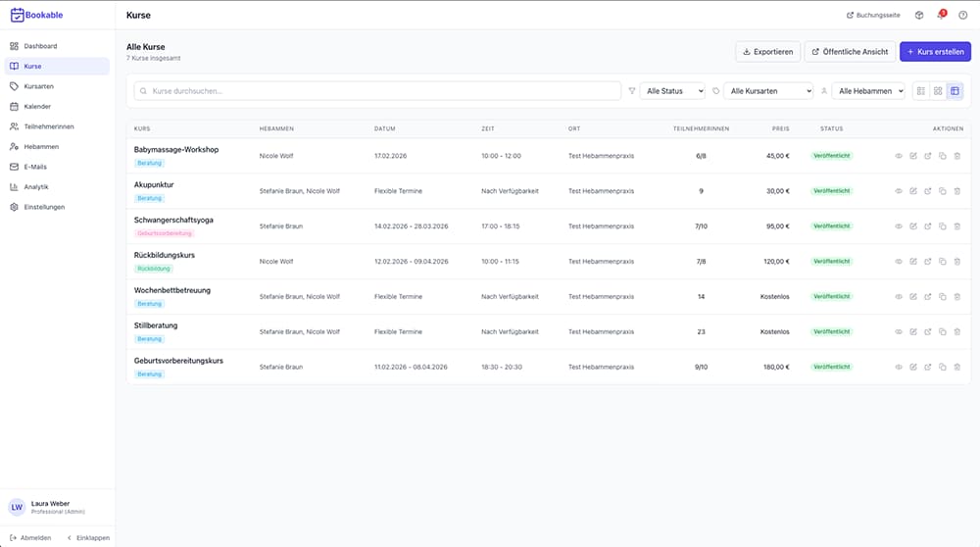The width and height of the screenshot is (980, 547).
Task: Collapse sidebar with Einklappen
Action: 88,537
